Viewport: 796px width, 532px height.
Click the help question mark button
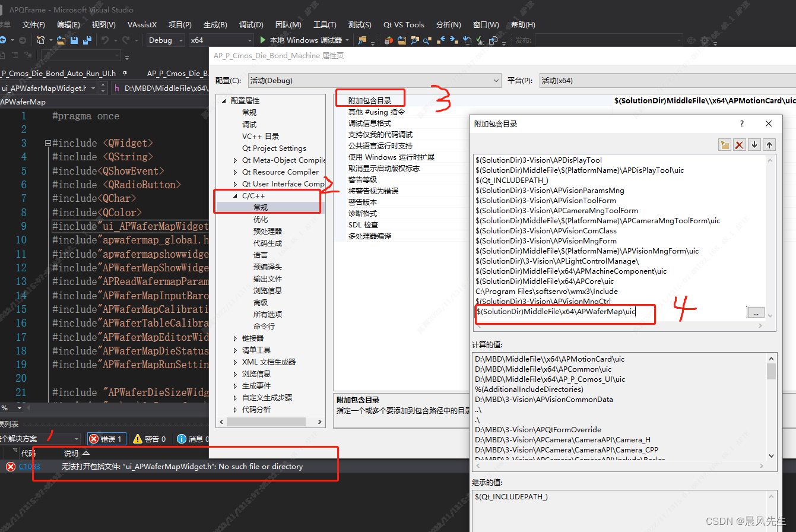click(x=742, y=123)
